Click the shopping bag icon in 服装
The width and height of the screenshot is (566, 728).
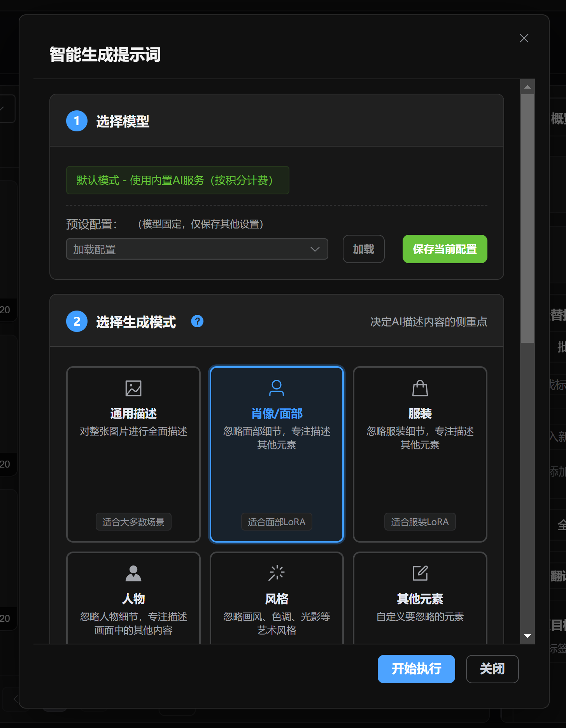[x=420, y=388]
